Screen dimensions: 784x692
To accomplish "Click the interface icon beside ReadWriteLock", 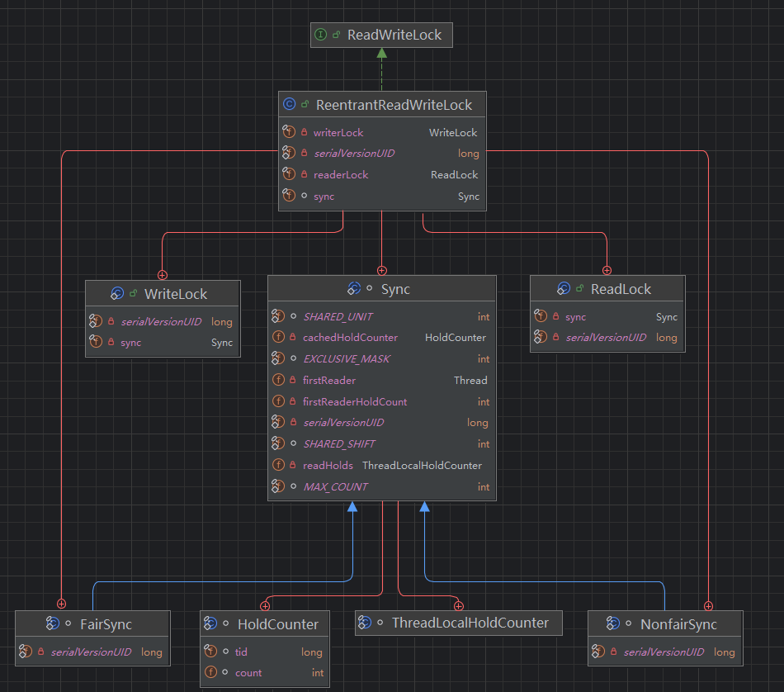I will (321, 36).
